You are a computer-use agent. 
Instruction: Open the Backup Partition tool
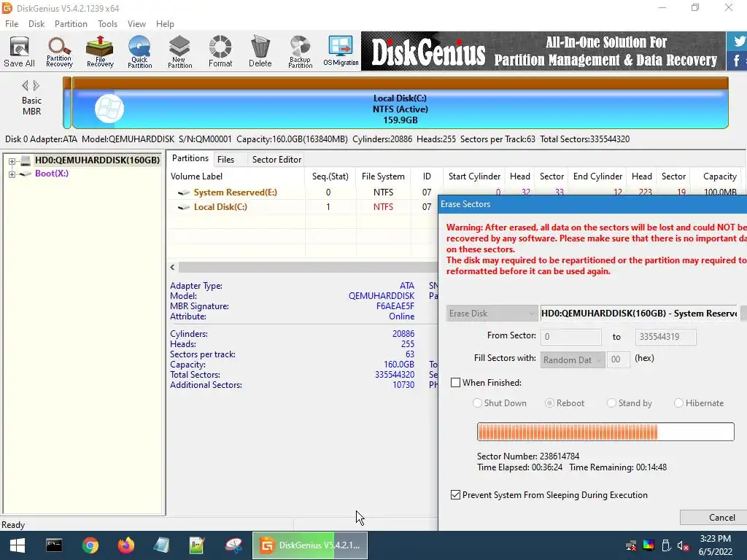pos(300,52)
